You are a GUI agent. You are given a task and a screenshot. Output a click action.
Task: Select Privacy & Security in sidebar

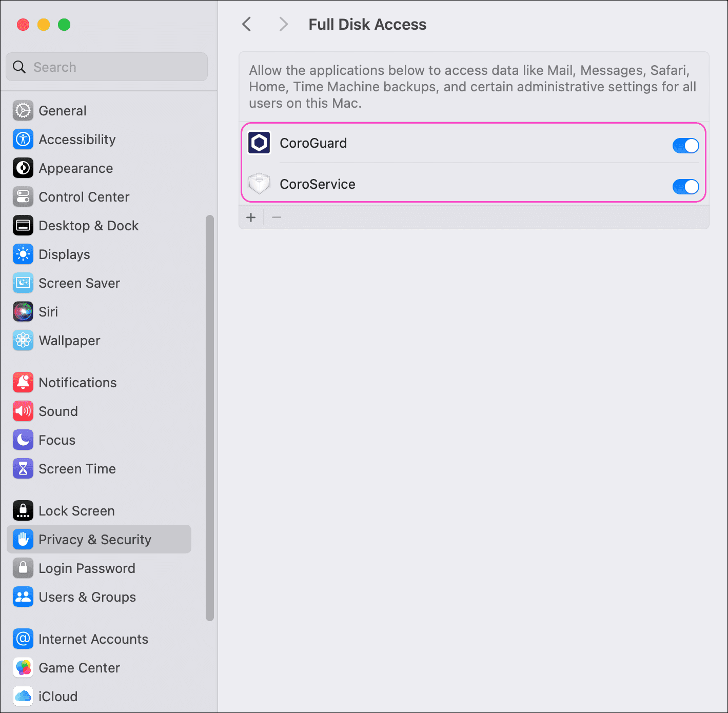click(95, 539)
